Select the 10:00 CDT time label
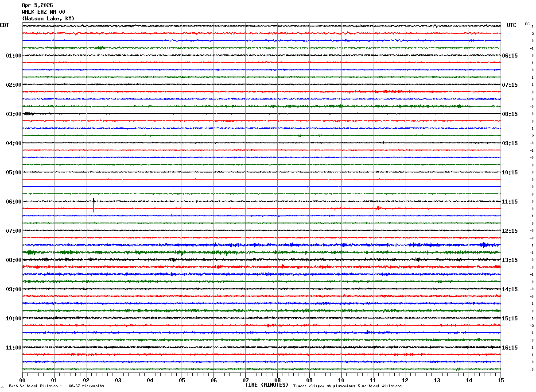 pos(14,319)
